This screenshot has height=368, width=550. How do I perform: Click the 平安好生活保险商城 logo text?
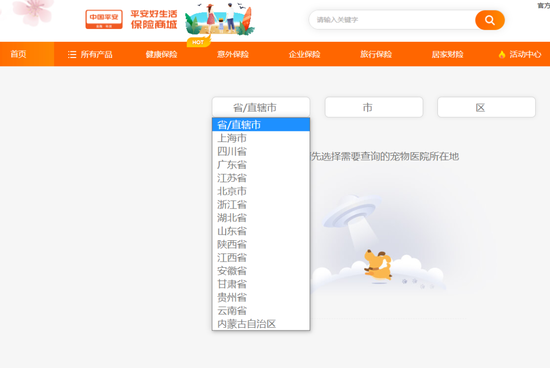pyautogui.click(x=154, y=19)
